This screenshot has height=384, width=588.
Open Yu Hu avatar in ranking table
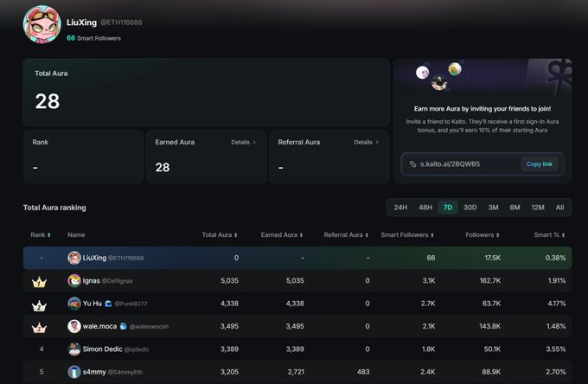[x=74, y=304]
